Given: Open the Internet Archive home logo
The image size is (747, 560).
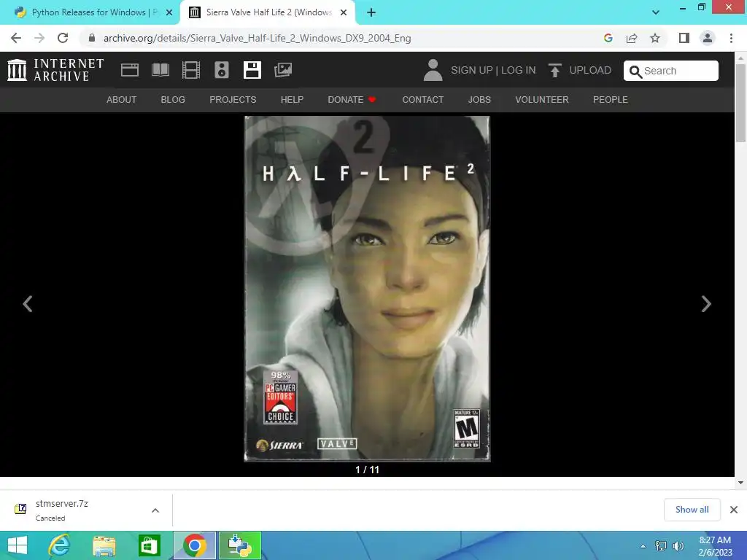Looking at the screenshot, I should 55,70.
